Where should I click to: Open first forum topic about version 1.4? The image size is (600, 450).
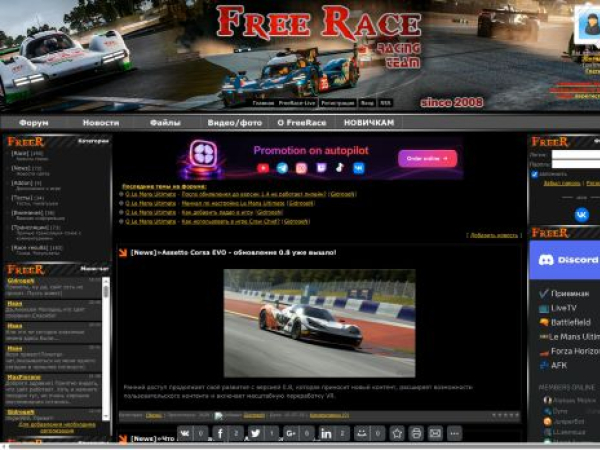tap(254, 194)
